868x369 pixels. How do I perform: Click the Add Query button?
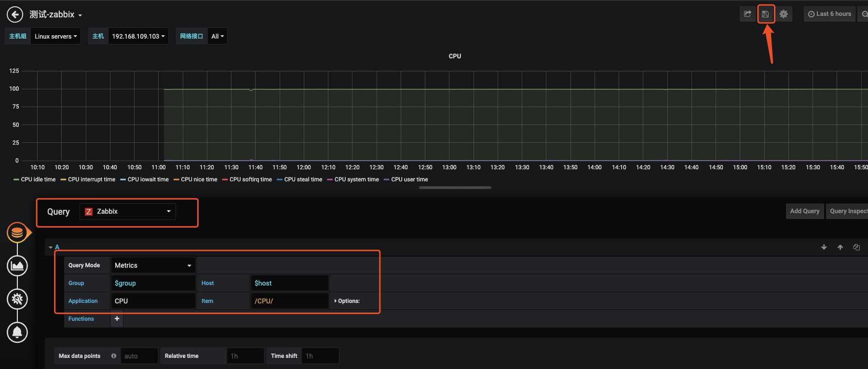pyautogui.click(x=805, y=211)
